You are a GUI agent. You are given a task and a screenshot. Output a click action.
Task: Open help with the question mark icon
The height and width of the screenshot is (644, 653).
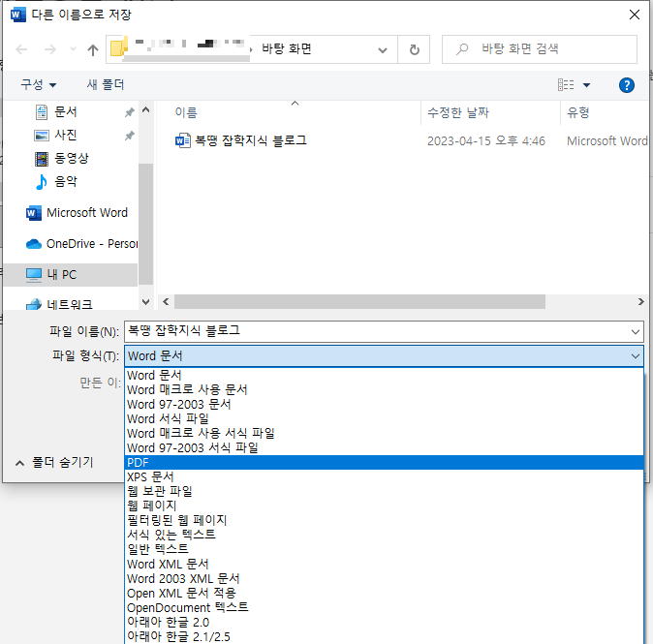(626, 85)
